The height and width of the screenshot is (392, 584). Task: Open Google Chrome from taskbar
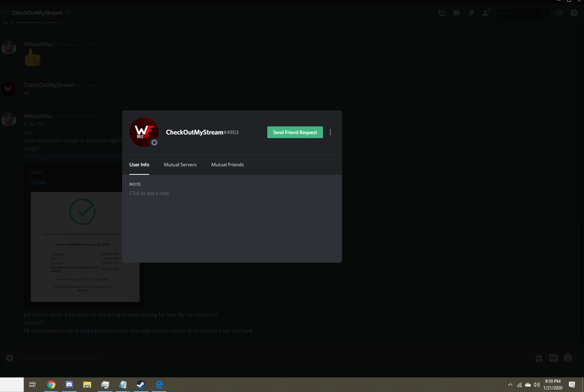pos(51,385)
